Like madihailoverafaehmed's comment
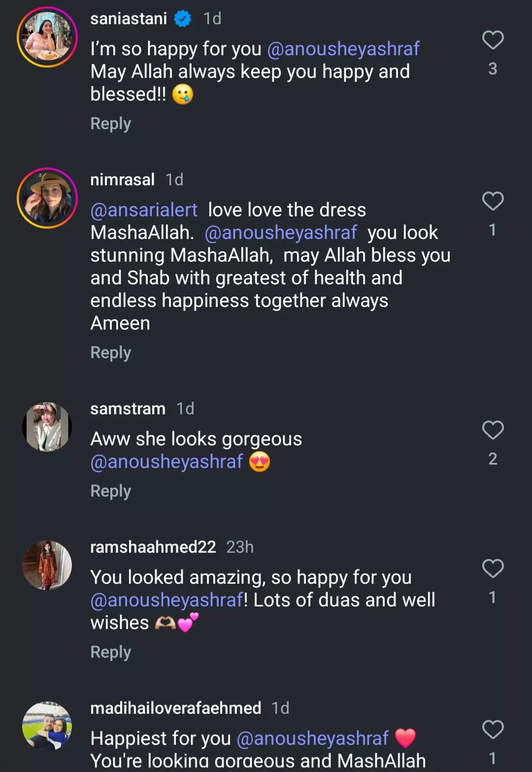This screenshot has height=772, width=532. coord(493,730)
